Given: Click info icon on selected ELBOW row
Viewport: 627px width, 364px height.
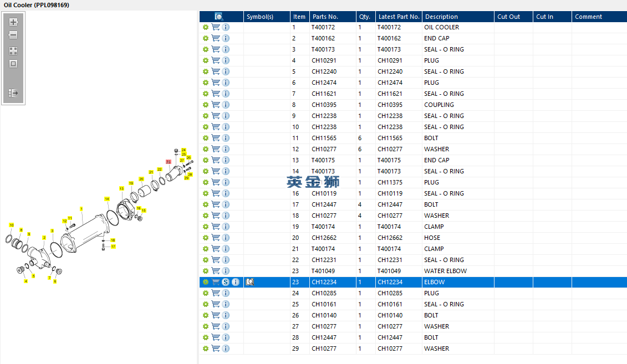Looking at the screenshot, I should click(x=236, y=282).
